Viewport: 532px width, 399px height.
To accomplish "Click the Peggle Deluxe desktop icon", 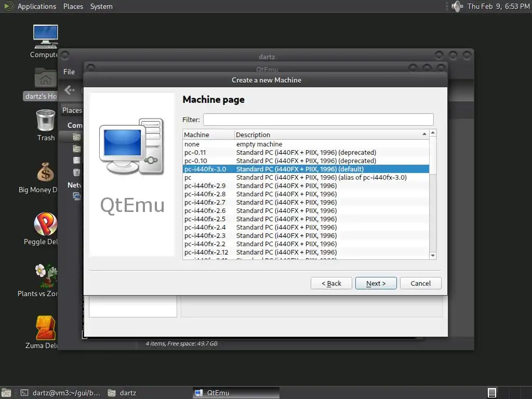I will click(x=46, y=224).
